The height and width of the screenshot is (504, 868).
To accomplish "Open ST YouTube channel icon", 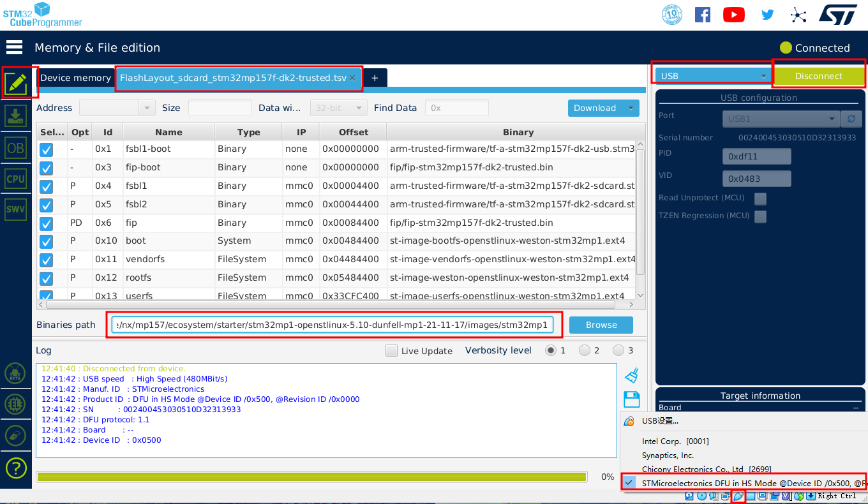I will click(734, 15).
